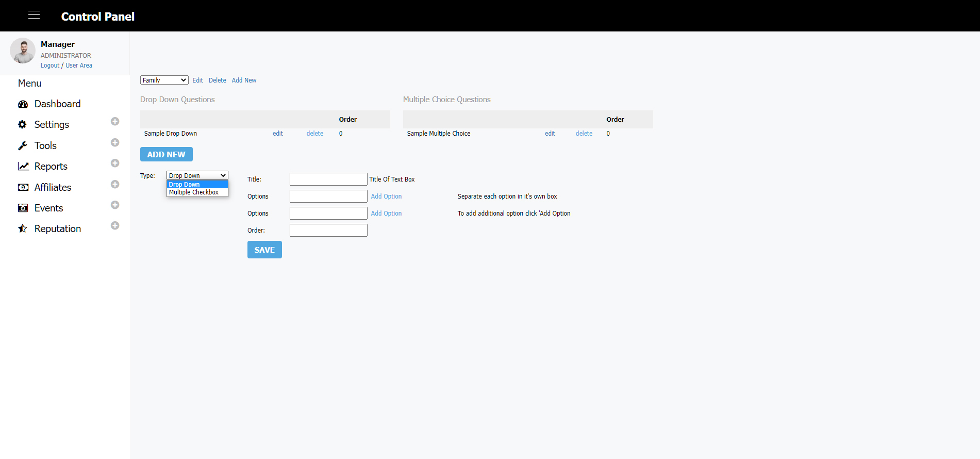The width and height of the screenshot is (980, 459).
Task: Open the Events menu item
Action: point(48,208)
